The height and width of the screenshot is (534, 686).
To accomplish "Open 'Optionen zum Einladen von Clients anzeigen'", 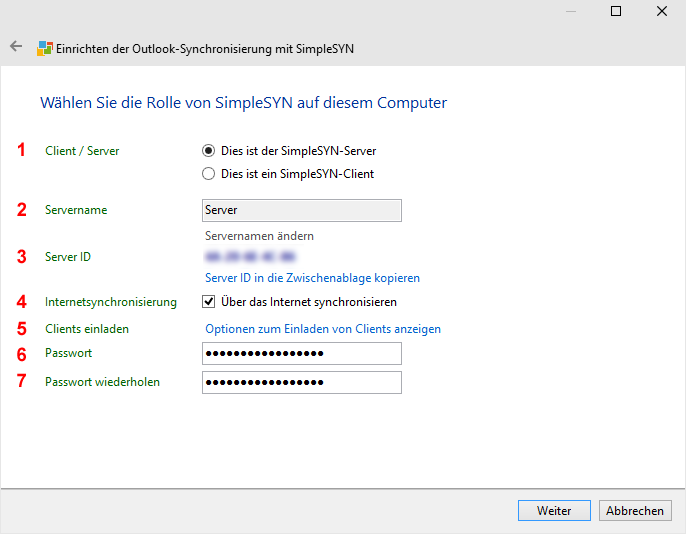I will 322,329.
